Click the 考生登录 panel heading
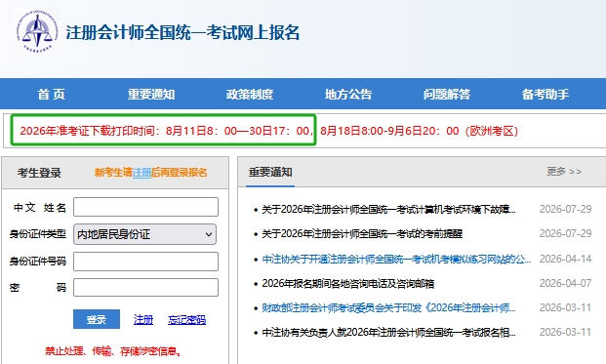This screenshot has width=606, height=364. (39, 173)
